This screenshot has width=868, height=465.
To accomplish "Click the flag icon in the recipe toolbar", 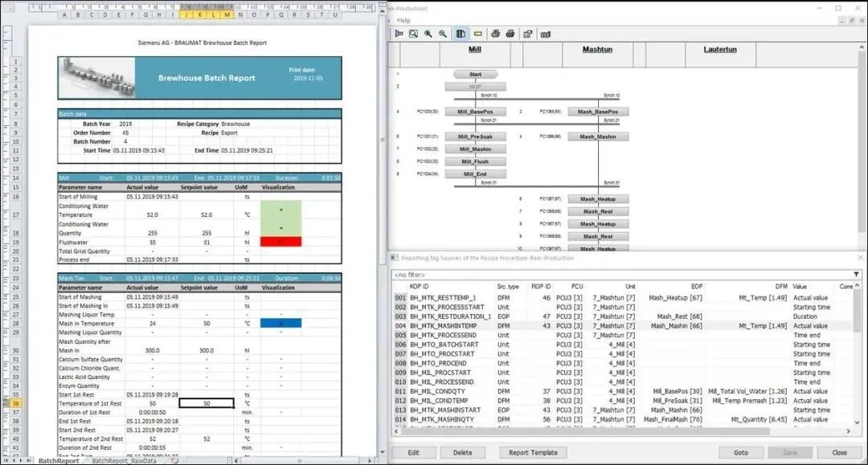I will tap(399, 34).
